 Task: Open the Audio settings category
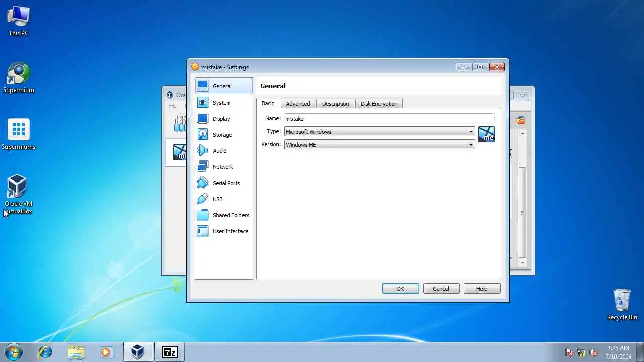point(224,151)
